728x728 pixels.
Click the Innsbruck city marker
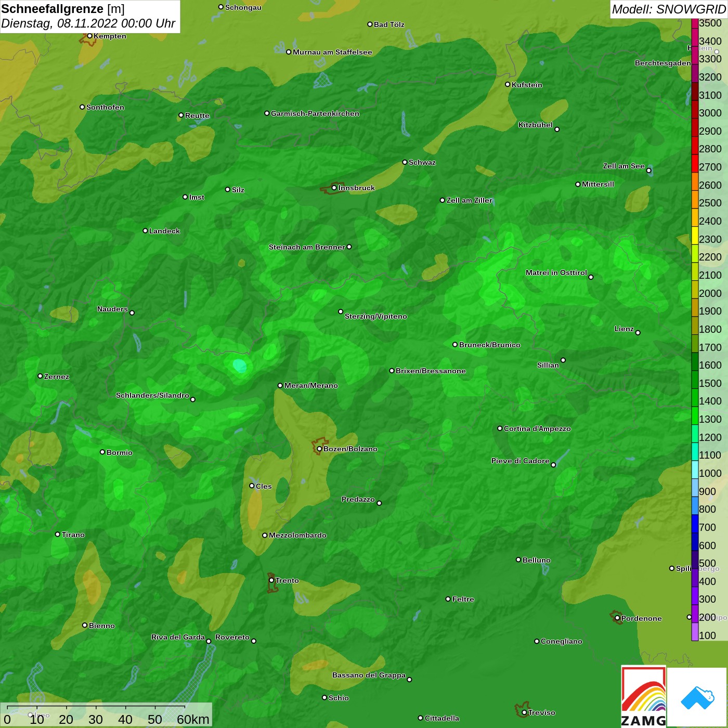coord(334,188)
